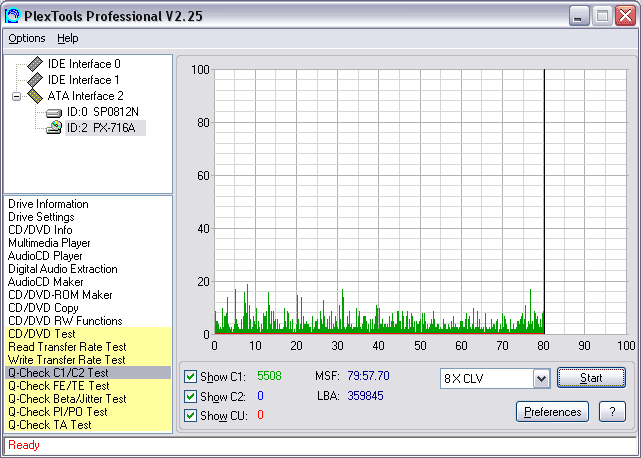This screenshot has width=641, height=458.
Task: Click the MSF value 79:57.70
Action: click(x=368, y=376)
